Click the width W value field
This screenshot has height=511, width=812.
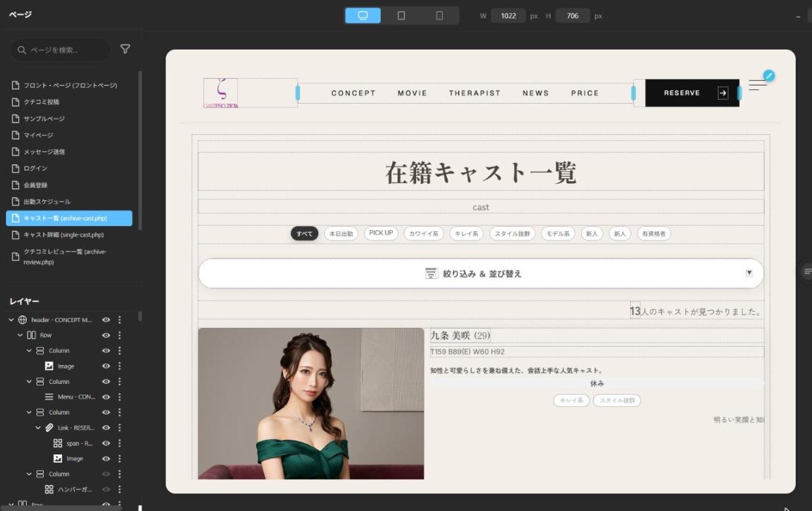click(x=508, y=16)
